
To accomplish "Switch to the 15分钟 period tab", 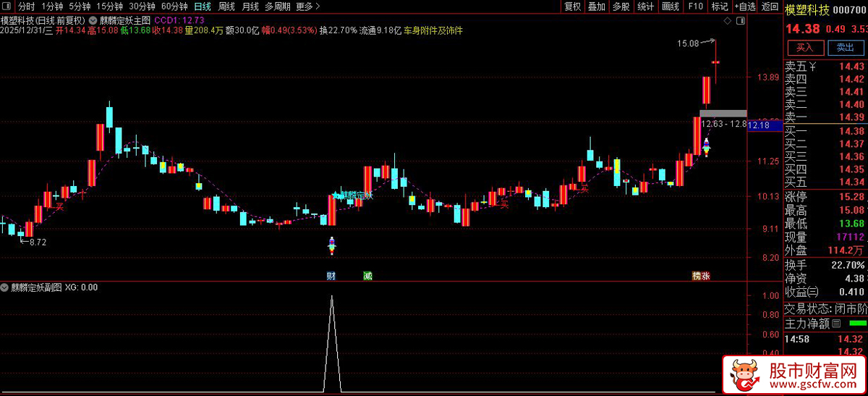I will point(110,7).
